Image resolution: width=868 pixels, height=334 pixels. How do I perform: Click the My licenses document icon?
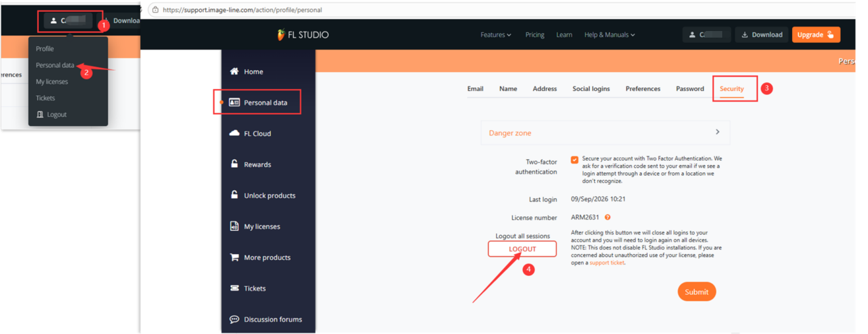[x=234, y=226]
